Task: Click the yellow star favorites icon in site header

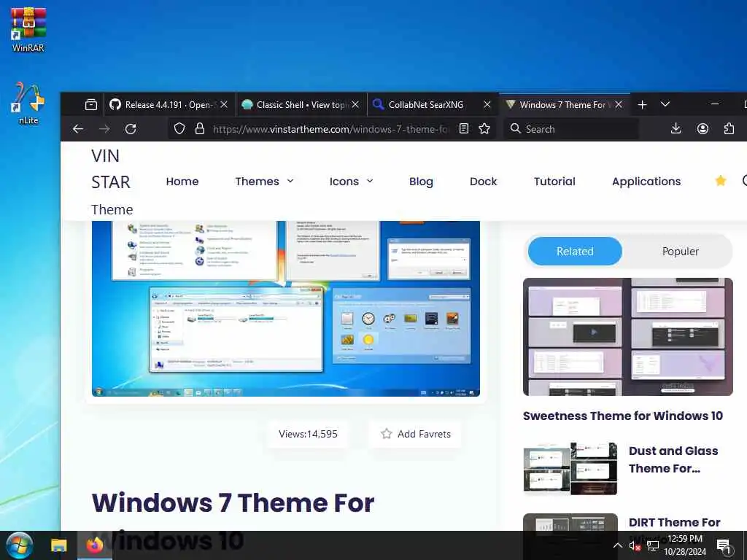Action: coord(721,181)
